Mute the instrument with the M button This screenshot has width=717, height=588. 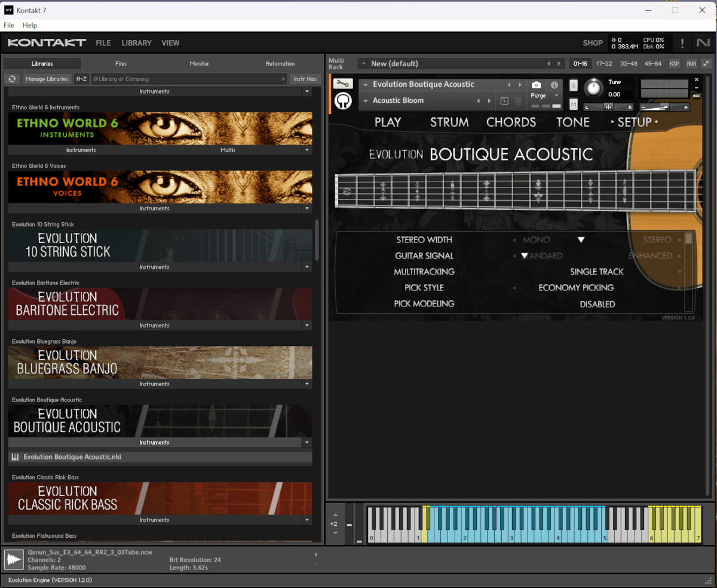tap(574, 105)
